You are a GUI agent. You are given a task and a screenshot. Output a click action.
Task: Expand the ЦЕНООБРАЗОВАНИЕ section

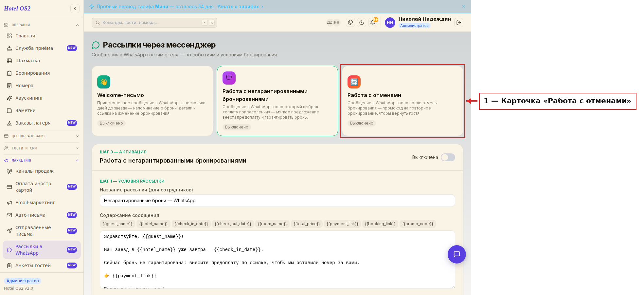(42, 136)
